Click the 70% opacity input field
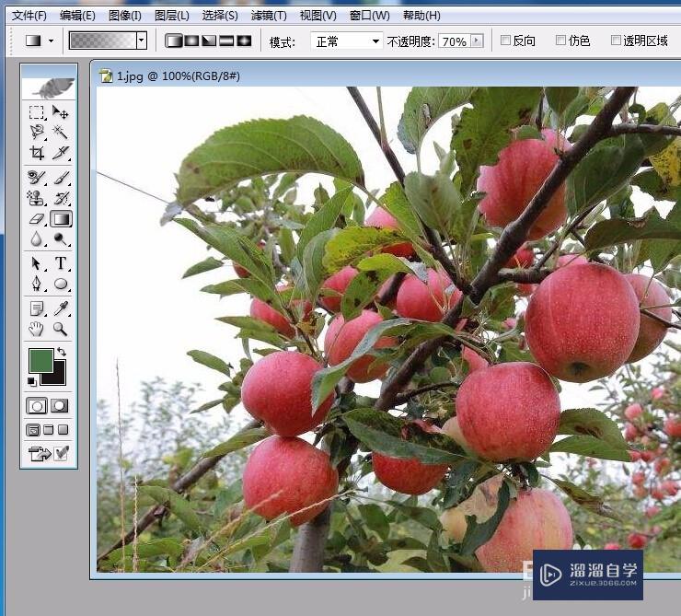Image resolution: width=681 pixels, height=616 pixels. (x=455, y=41)
